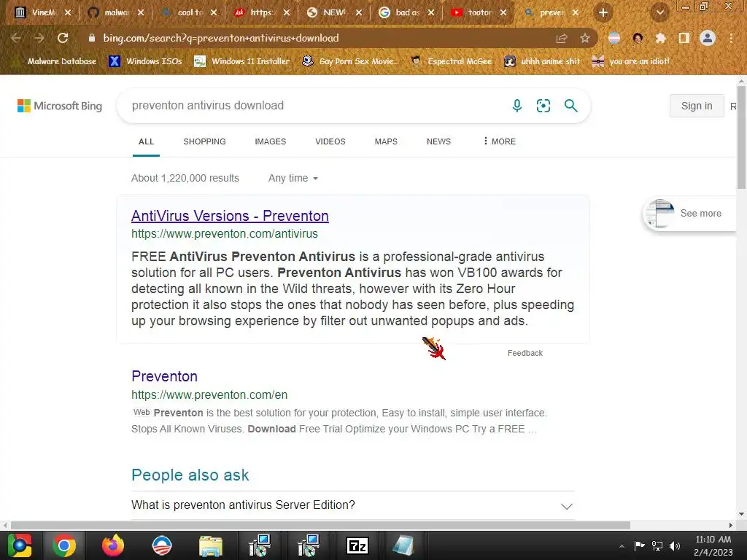This screenshot has width=747, height=560.
Task: Open 7-Zip from the taskbar
Action: (357, 545)
